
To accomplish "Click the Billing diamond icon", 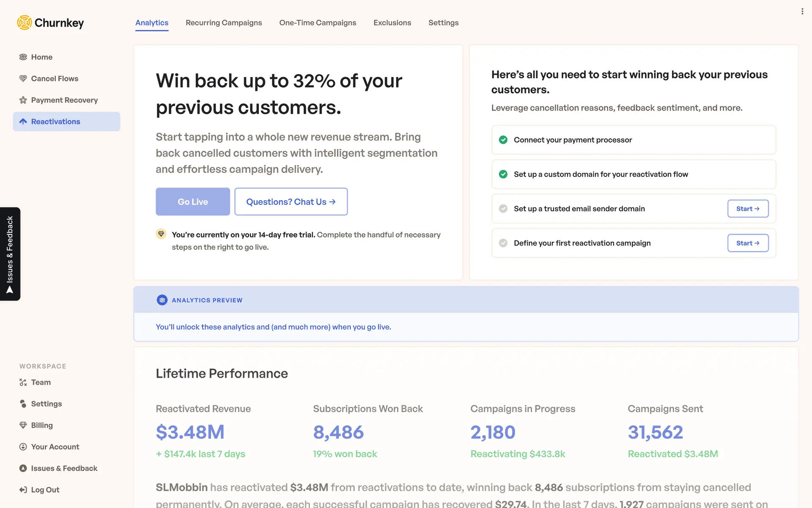I will pyautogui.click(x=23, y=425).
